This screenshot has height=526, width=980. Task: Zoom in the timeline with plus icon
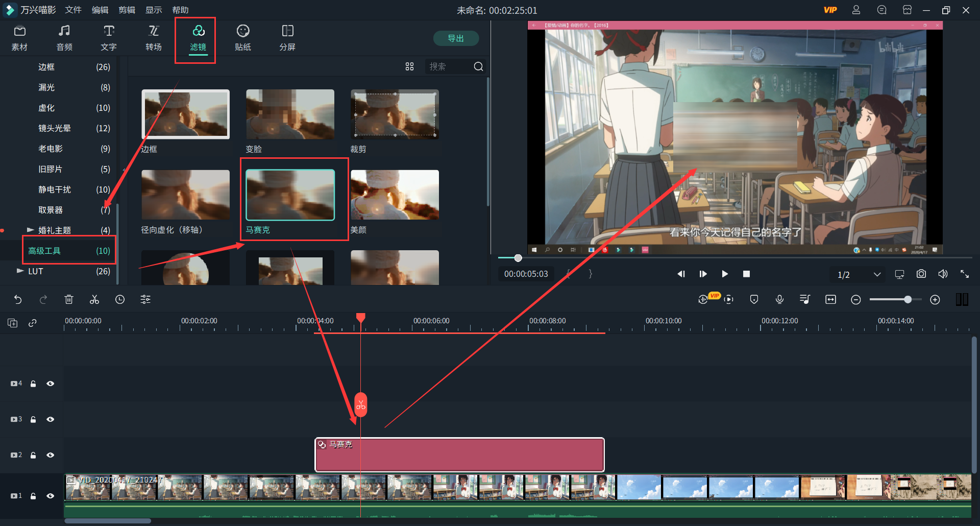935,300
